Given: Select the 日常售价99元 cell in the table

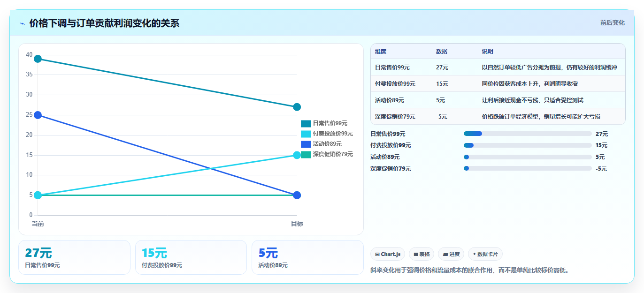Looking at the screenshot, I should 392,68.
